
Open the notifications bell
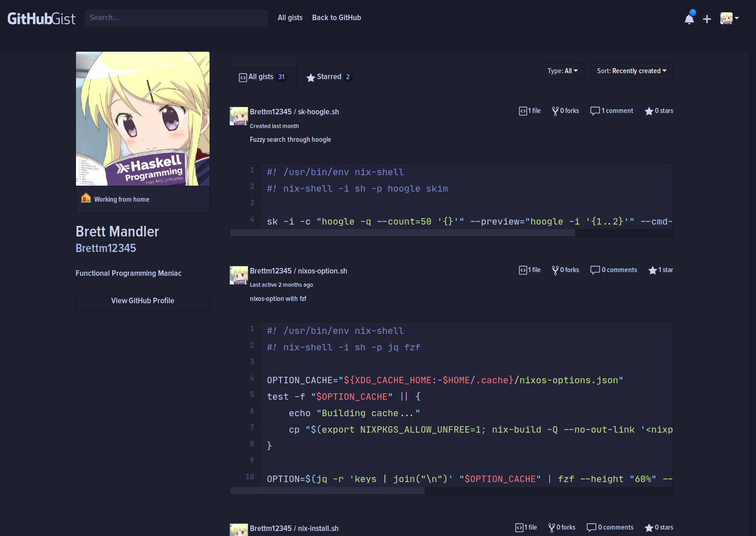[x=689, y=17]
